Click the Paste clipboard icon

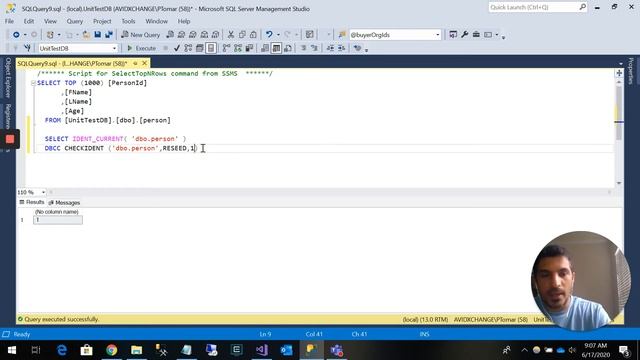(x=253, y=35)
